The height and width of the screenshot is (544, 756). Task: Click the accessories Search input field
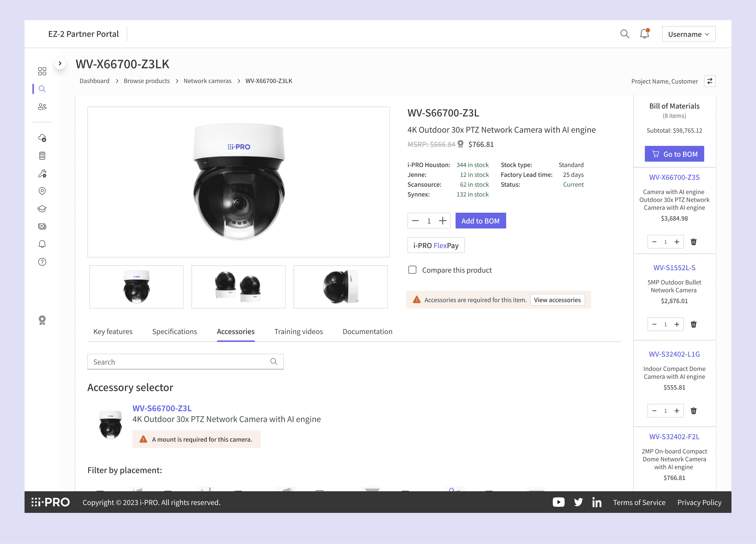click(180, 362)
